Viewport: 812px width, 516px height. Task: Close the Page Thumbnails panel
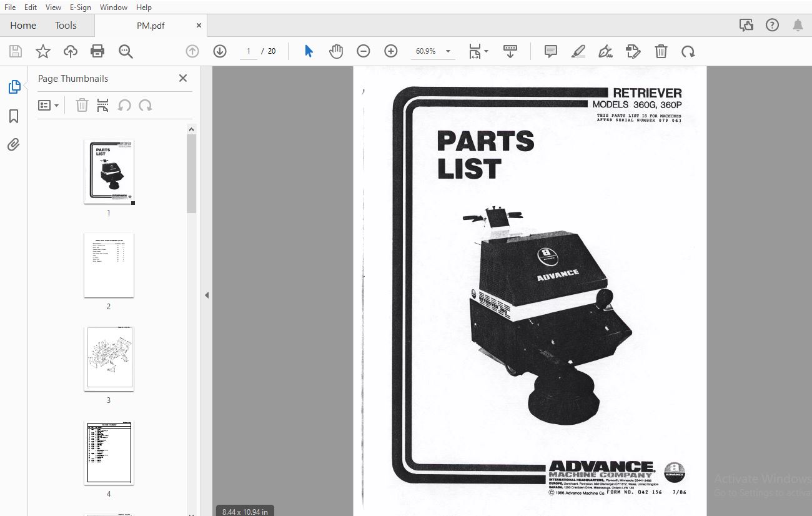tap(183, 78)
